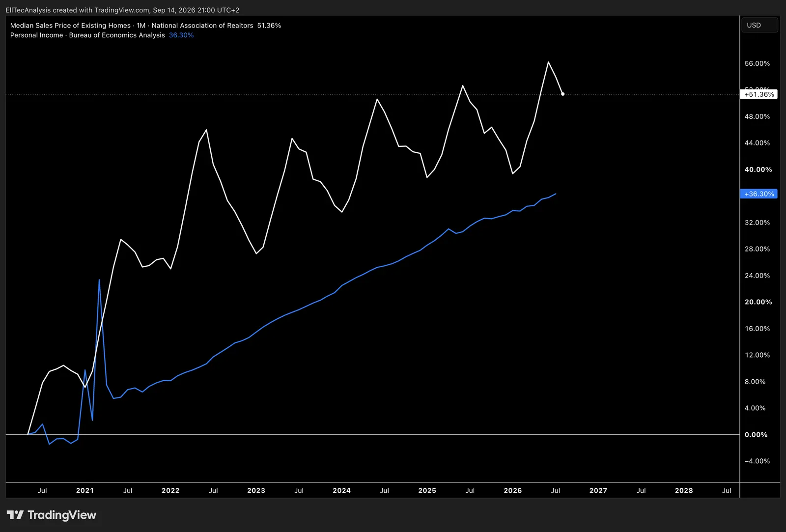The image size is (786, 532).
Task: Click the 40.00% scale label
Action: pyautogui.click(x=758, y=169)
